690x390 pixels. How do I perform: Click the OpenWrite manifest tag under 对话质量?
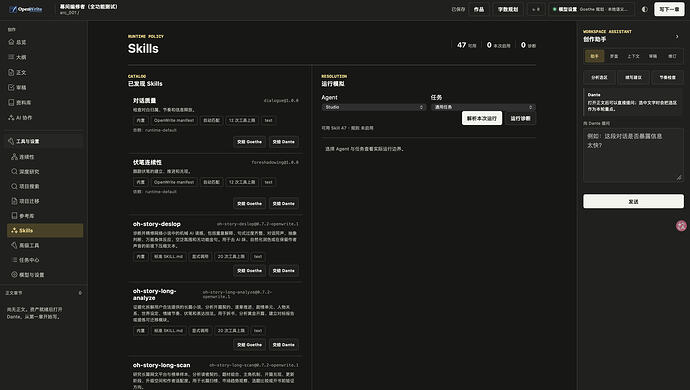pyautogui.click(x=174, y=120)
